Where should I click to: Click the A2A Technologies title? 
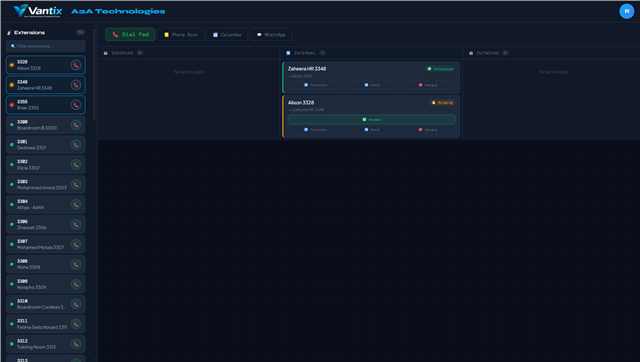click(118, 11)
